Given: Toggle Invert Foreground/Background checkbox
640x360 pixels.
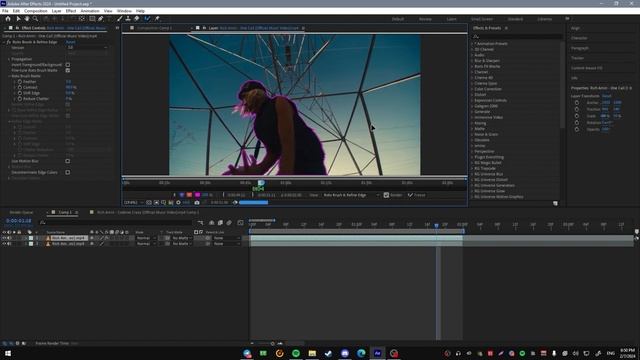Looking at the screenshot, I should [x=68, y=65].
